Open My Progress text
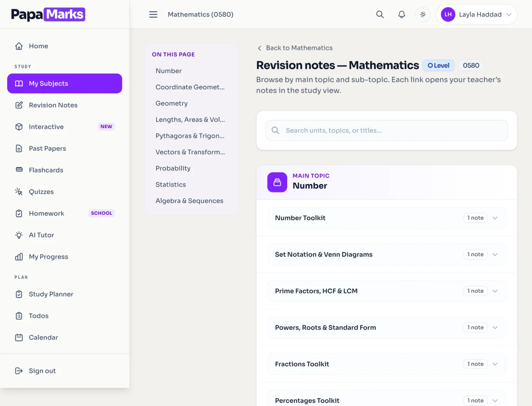This screenshot has width=532, height=406. 48,257
